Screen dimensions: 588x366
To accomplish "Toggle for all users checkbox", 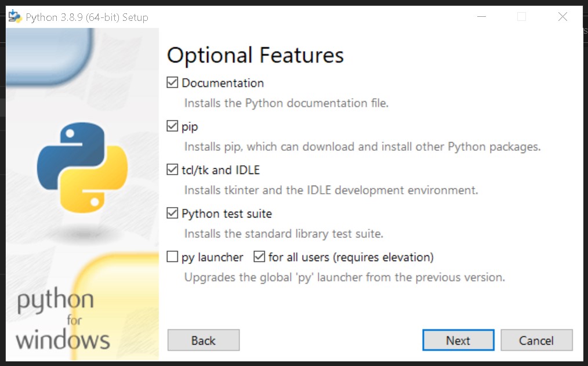I will [x=259, y=256].
